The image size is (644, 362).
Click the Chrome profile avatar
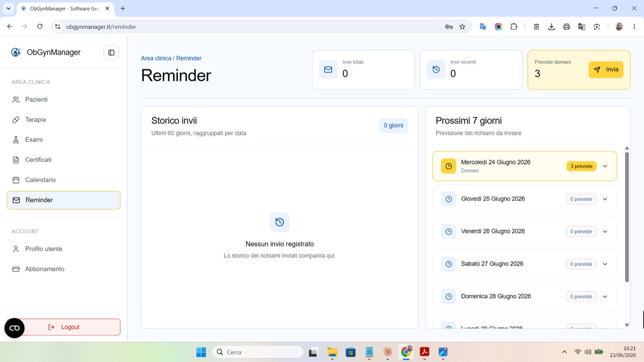pyautogui.click(x=619, y=27)
